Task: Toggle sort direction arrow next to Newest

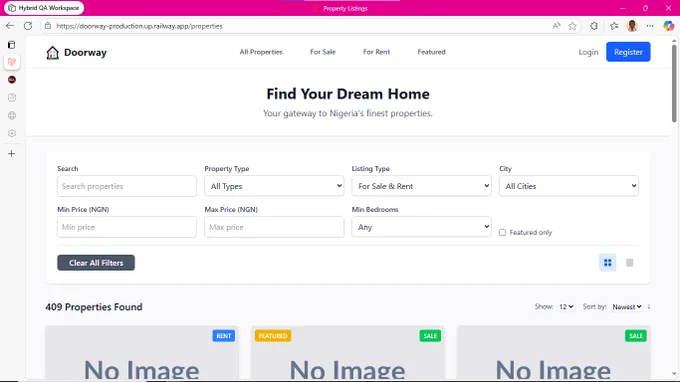Action: click(x=649, y=307)
